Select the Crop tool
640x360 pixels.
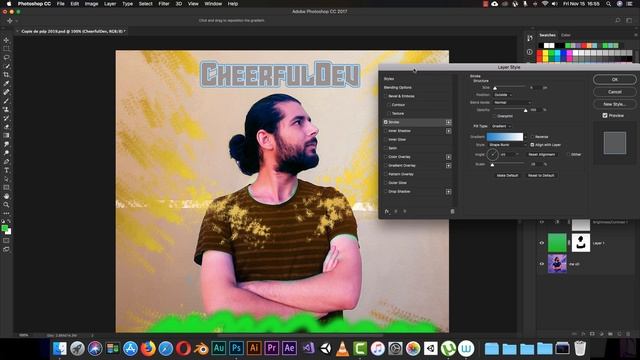pyautogui.click(x=6, y=75)
